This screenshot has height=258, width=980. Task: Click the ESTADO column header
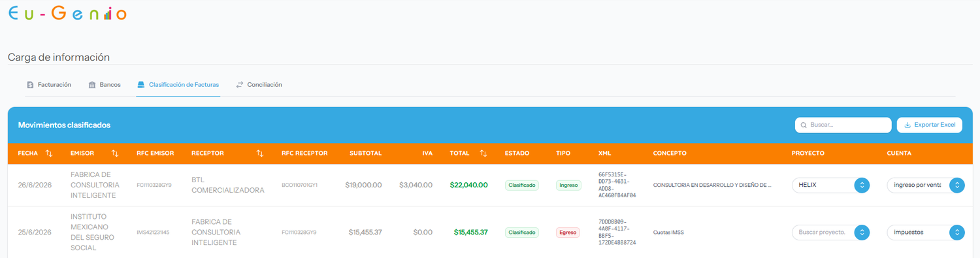tap(517, 153)
